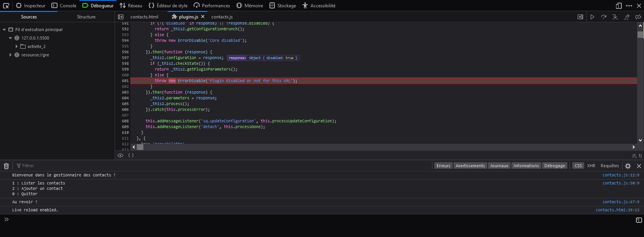Open contacts.html:39:13 source link
The height and width of the screenshot is (237, 644).
[x=617, y=210]
